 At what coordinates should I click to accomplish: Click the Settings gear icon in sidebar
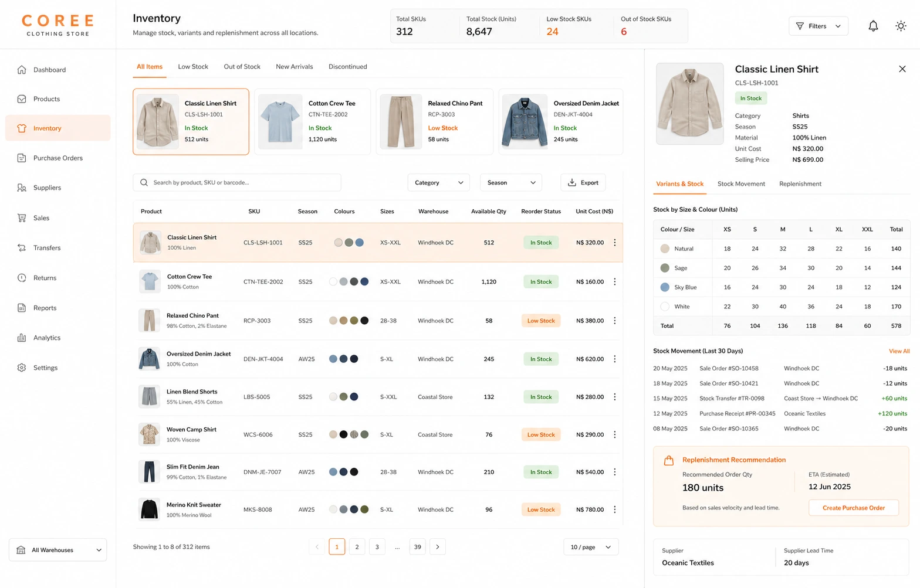pos(22,368)
